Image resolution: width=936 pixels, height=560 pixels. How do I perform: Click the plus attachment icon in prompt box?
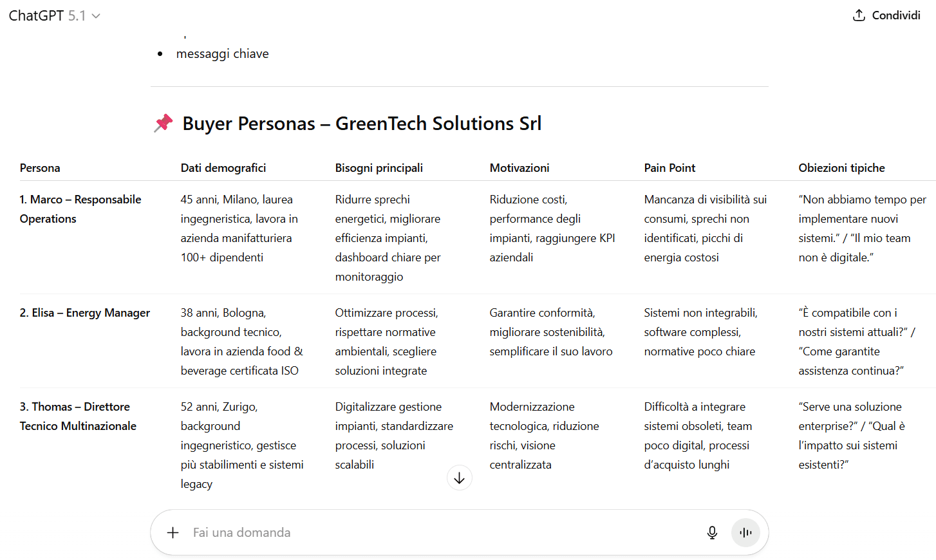[173, 532]
